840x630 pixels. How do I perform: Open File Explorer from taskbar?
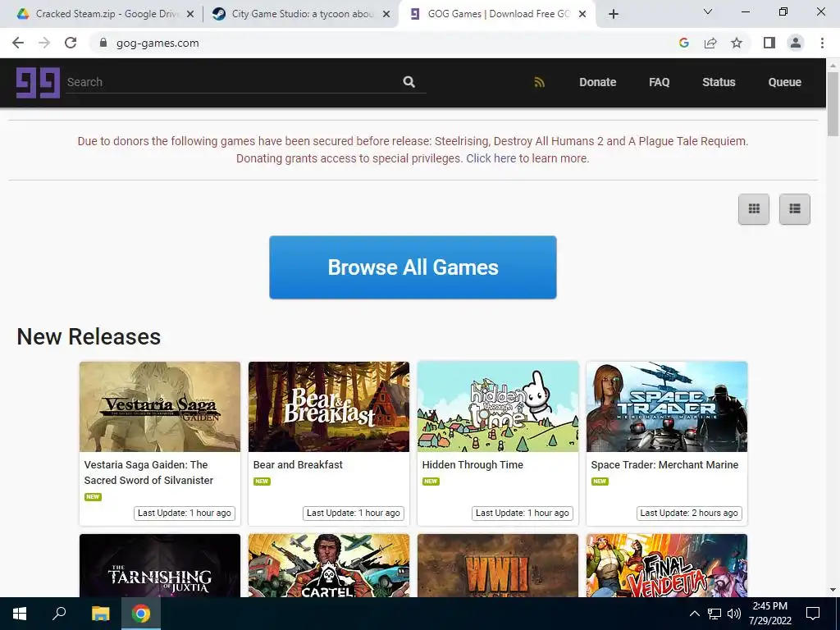[x=100, y=614]
